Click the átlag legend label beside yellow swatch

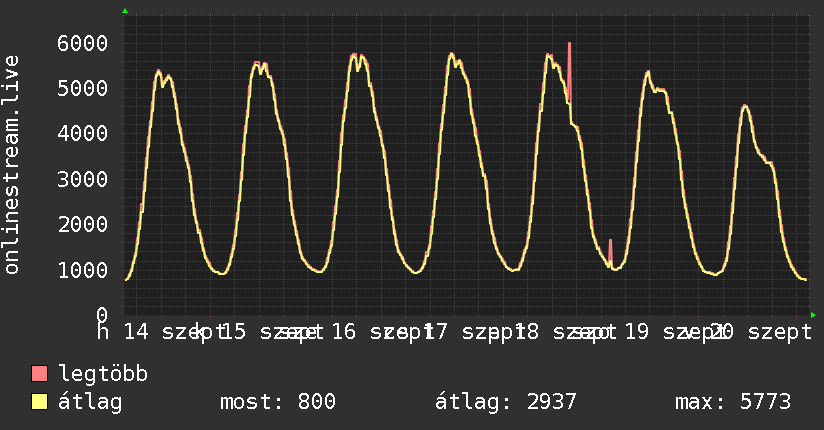tap(90, 402)
